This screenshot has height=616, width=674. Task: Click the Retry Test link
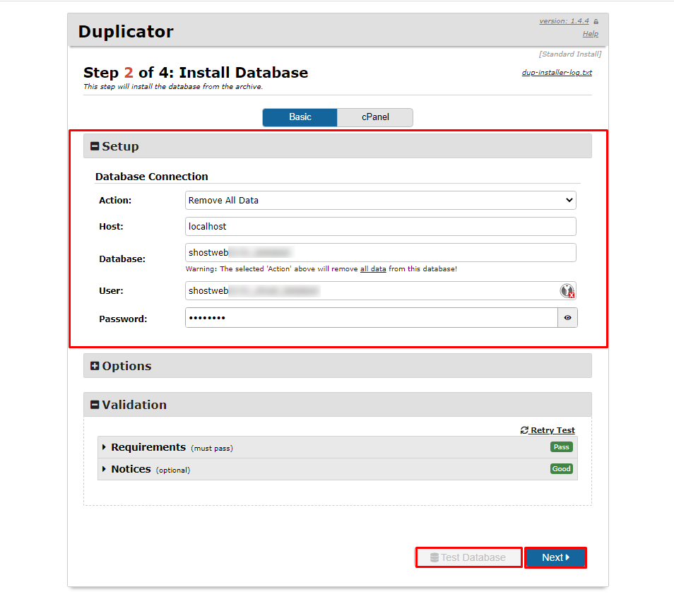[x=552, y=430]
